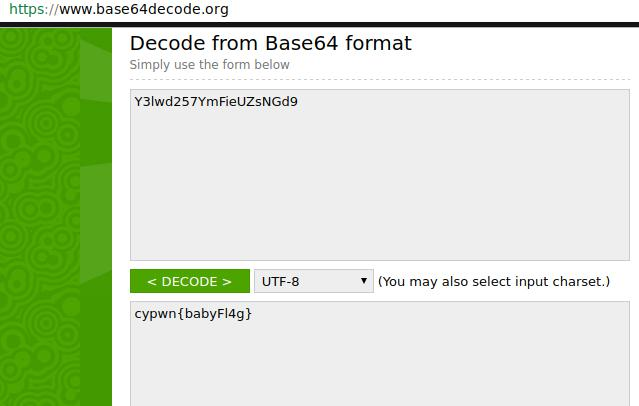This screenshot has height=406, width=639.
Task: Click the left angle bracket on DECODE button
Action: point(152,281)
